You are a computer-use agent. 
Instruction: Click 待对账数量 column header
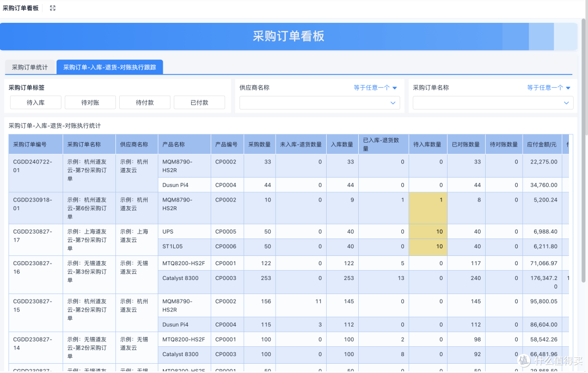(504, 144)
